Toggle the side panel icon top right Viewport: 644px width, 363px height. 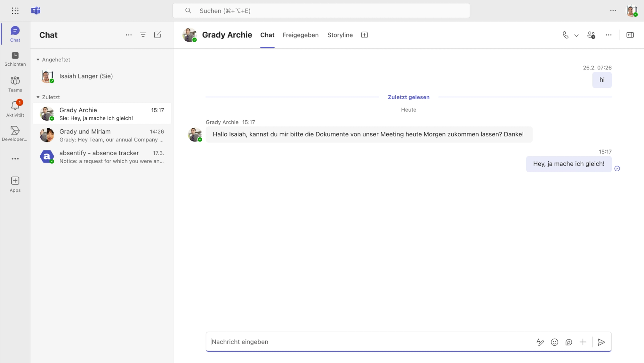coord(630,35)
